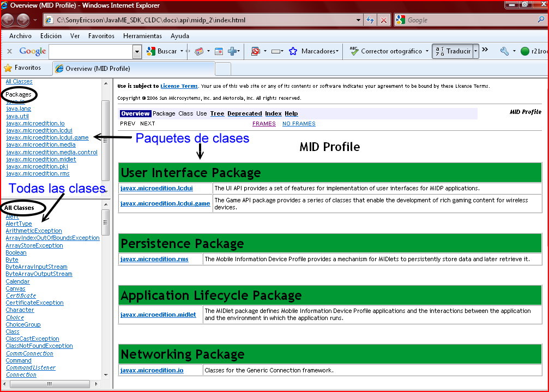Click the Google toolbar calendar-style icon
Screen dimensions: 549x392
[219, 51]
